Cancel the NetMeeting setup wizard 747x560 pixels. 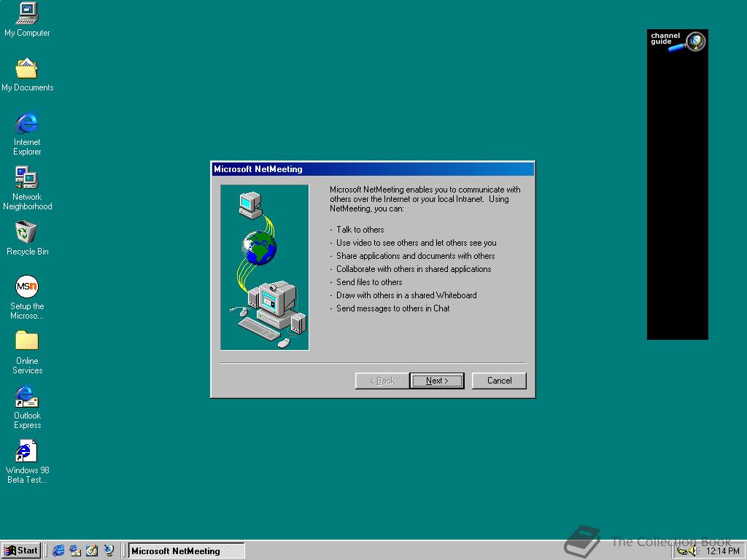click(499, 381)
